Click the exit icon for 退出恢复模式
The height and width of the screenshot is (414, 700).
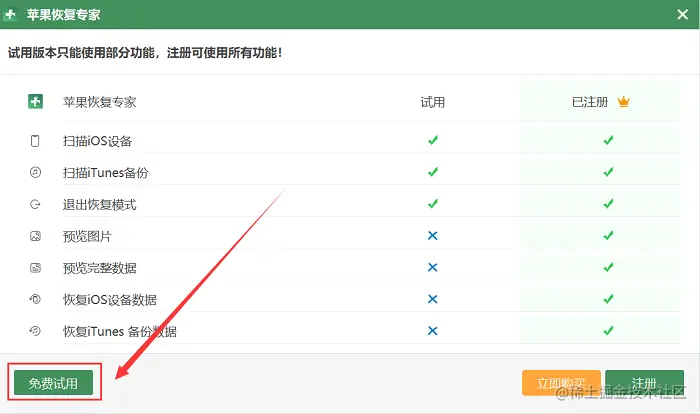[35, 204]
